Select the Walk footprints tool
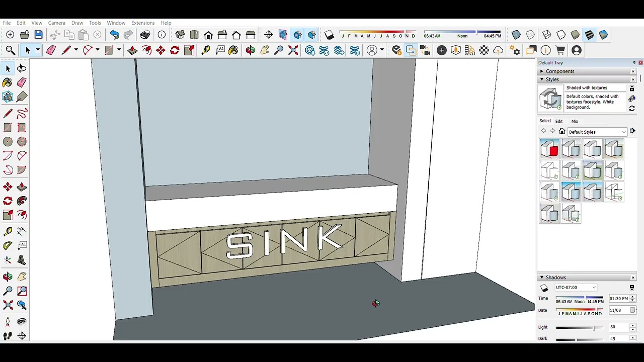This screenshot has height=362, width=644. coord(8,336)
